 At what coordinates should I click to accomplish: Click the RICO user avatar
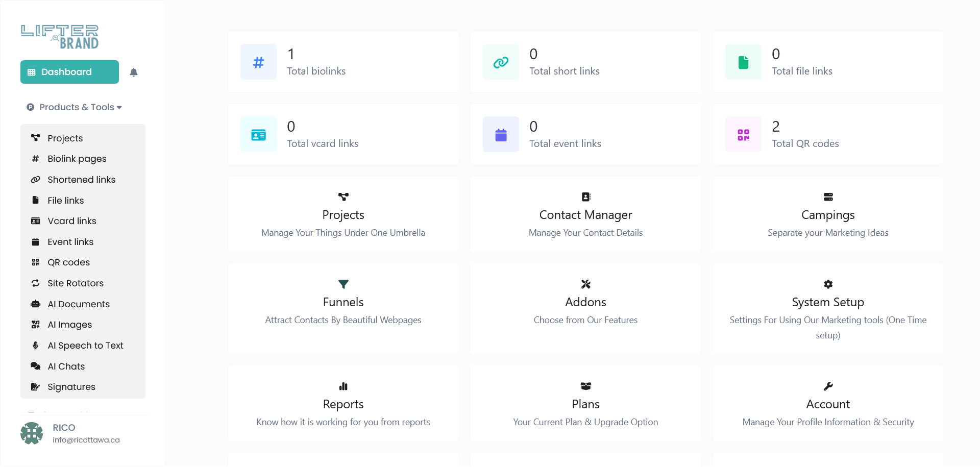[32, 433]
